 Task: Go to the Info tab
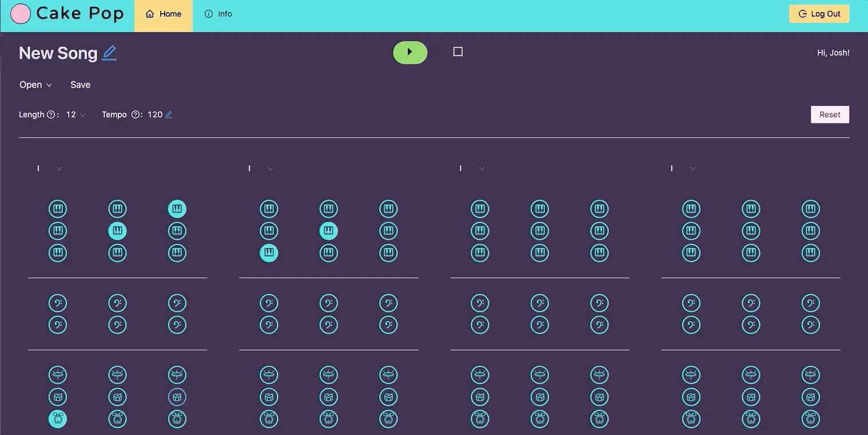218,14
